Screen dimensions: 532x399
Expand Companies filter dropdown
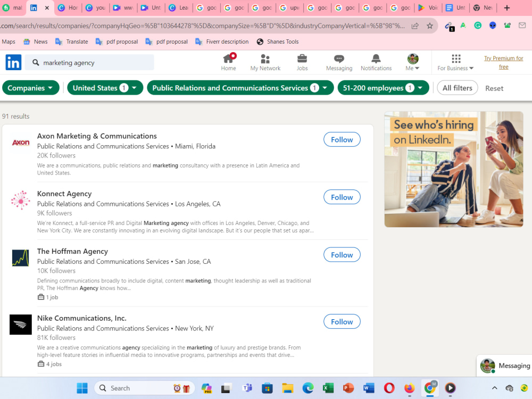point(30,88)
